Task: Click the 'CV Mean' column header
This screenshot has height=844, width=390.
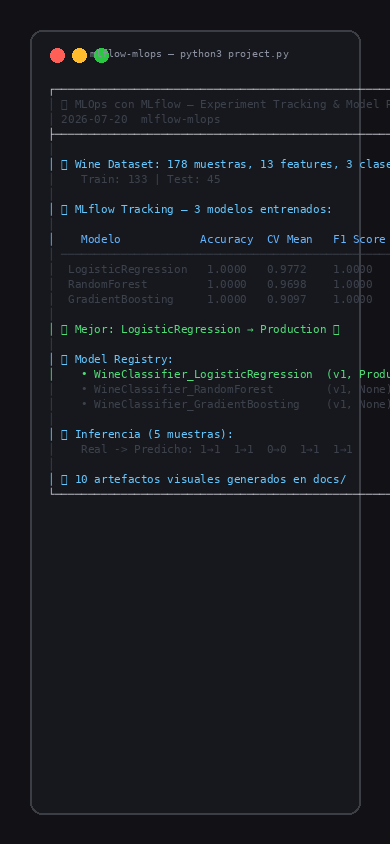Action: coord(289,240)
